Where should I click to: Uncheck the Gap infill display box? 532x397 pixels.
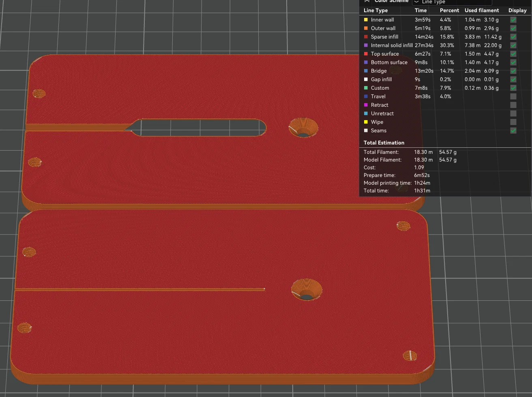click(513, 79)
